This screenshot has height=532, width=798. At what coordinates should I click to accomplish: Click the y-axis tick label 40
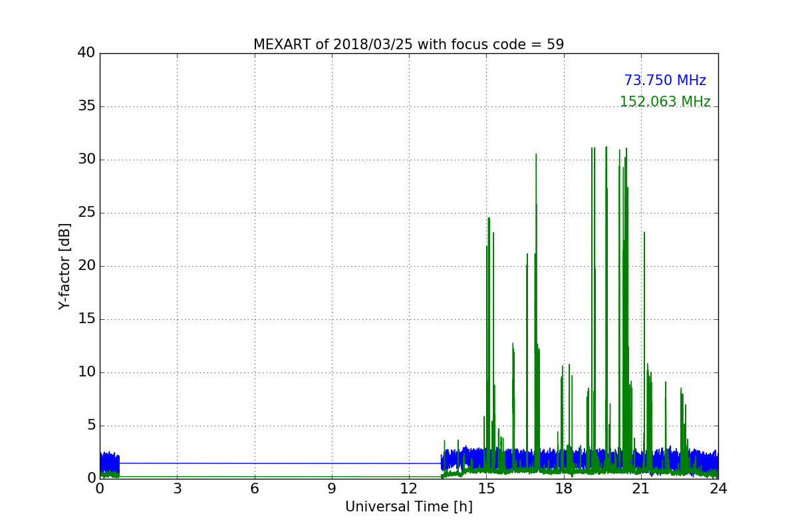click(x=86, y=53)
